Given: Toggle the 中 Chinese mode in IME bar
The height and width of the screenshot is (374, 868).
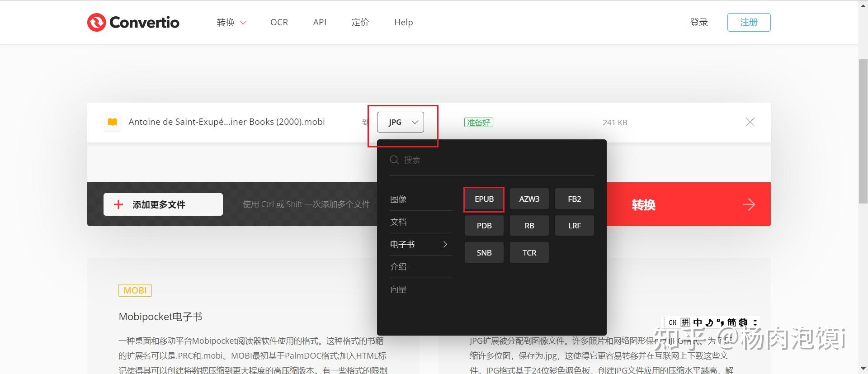Looking at the screenshot, I should point(698,322).
